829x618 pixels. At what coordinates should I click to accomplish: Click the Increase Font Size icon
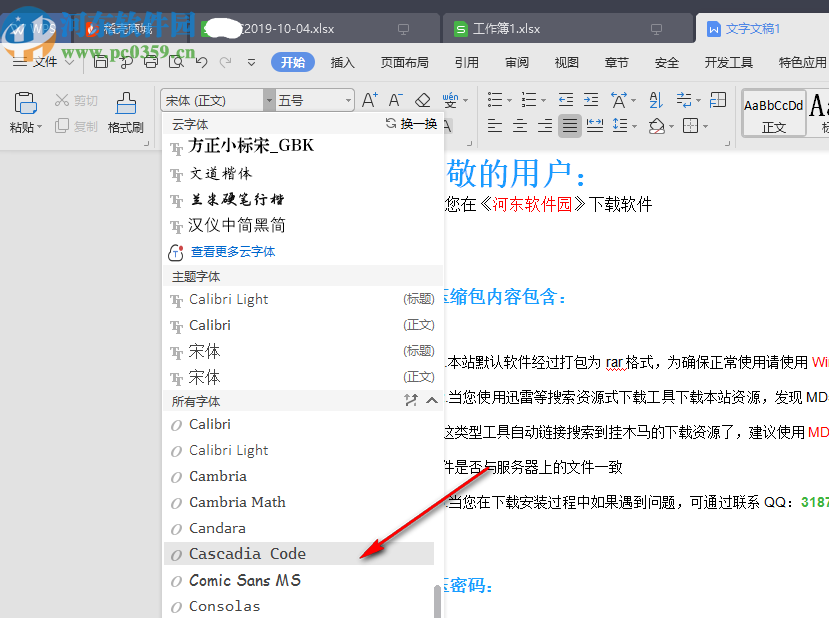(371, 100)
